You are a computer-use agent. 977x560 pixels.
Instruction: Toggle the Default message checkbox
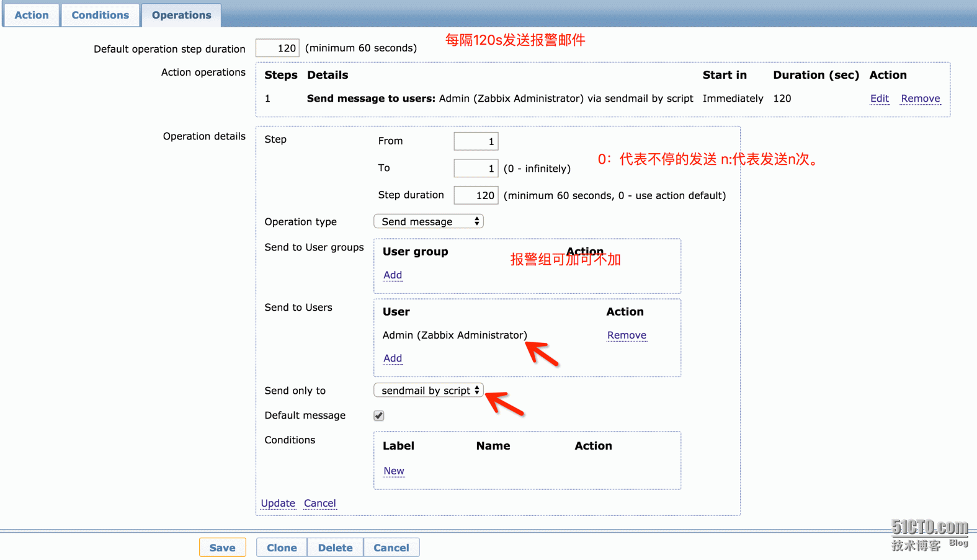coord(379,416)
